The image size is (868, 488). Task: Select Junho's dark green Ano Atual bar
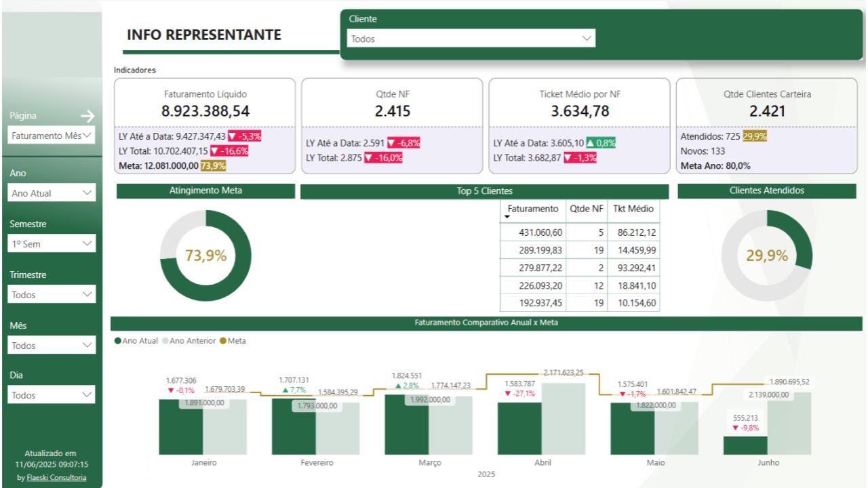click(745, 445)
